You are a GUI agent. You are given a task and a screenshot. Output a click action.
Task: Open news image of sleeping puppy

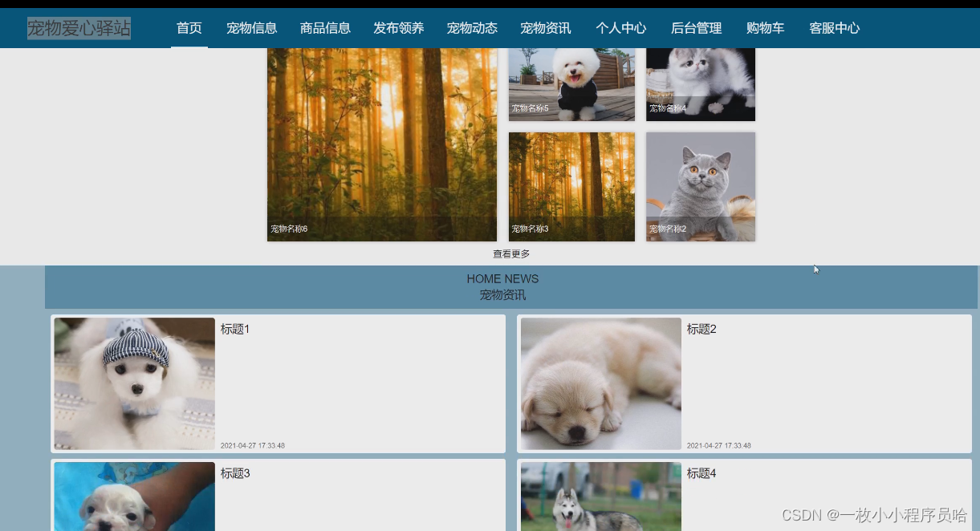click(601, 383)
